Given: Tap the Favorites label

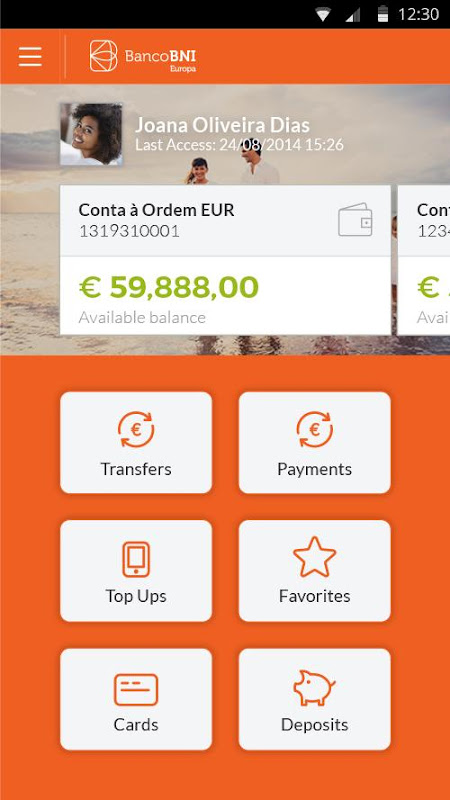Looking at the screenshot, I should click(314, 596).
